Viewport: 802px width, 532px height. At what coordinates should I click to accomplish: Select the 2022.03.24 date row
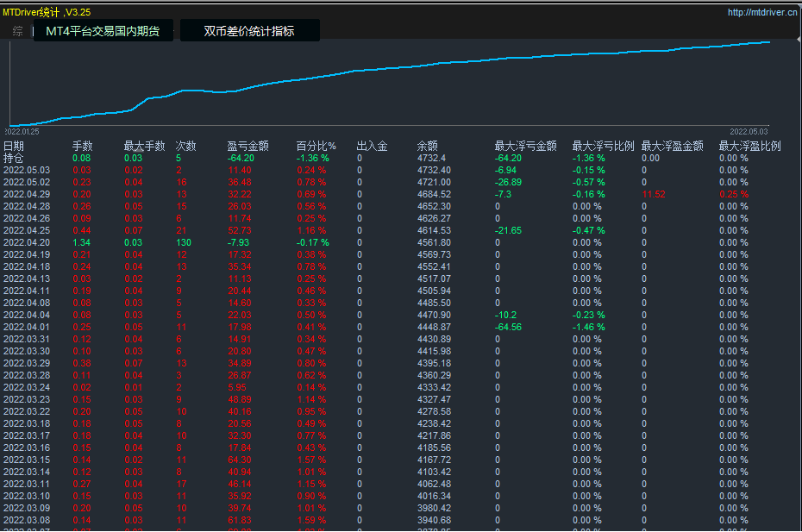pos(27,387)
